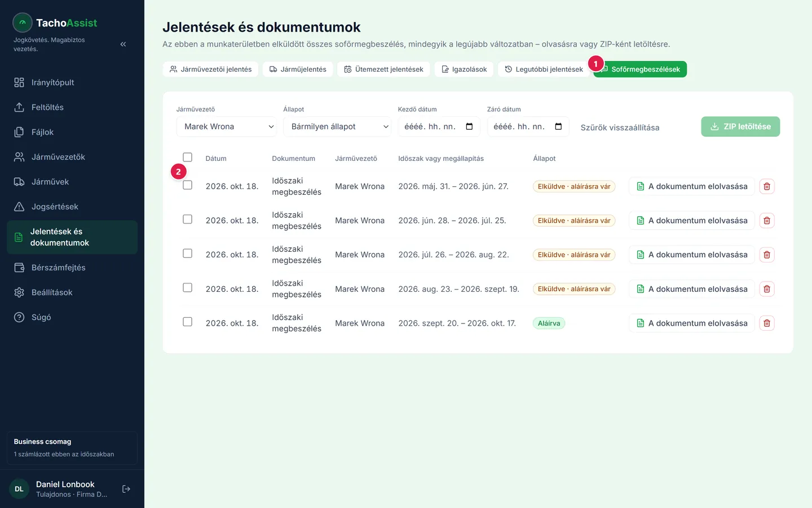The image size is (812, 508).
Task: Switch to Legutóbbi jelentések tab
Action: (x=544, y=69)
